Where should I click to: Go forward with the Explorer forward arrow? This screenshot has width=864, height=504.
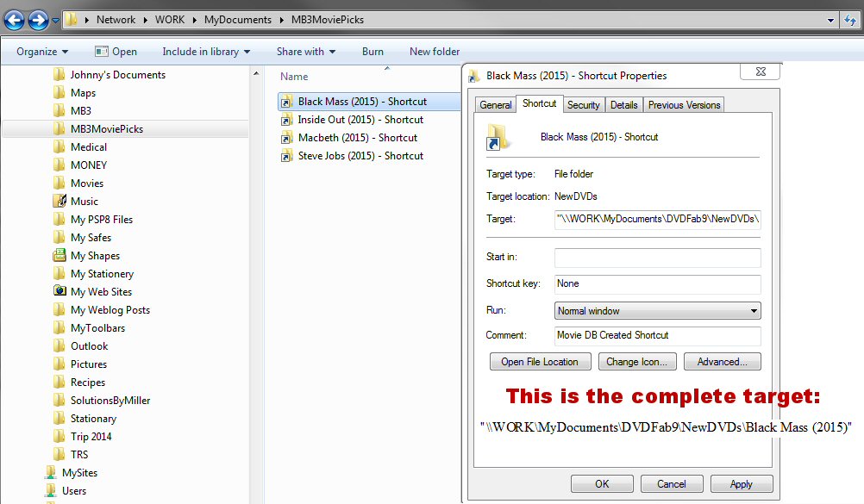(x=38, y=21)
